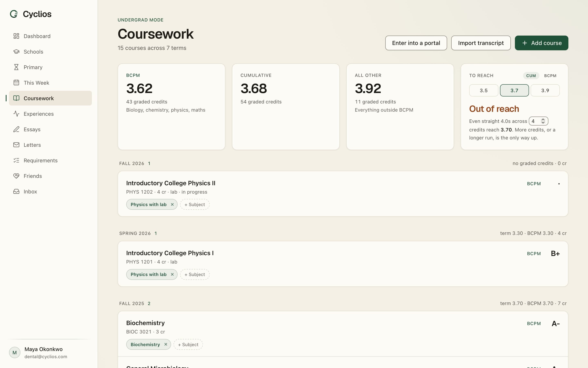Navigate to This Week
This screenshot has height=368, width=588.
(x=50, y=83)
